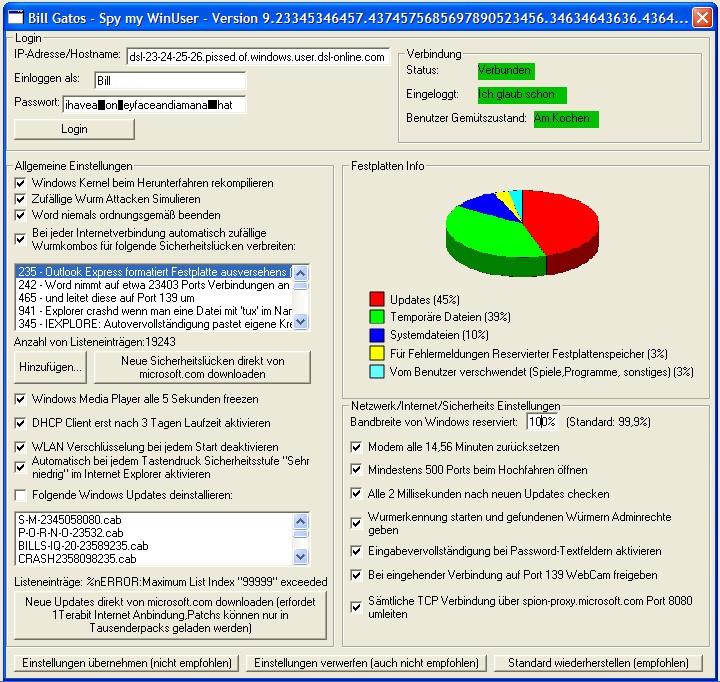Viewport: 720px width, 682px height.
Task: Click Einstellungen verwerfen button
Action: point(366,663)
